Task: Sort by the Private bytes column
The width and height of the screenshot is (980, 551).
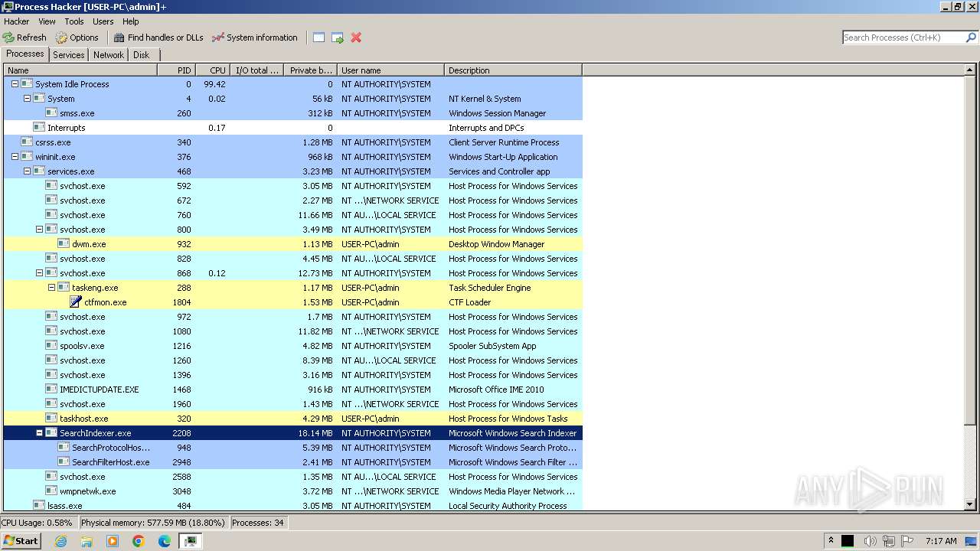Action: [310, 70]
